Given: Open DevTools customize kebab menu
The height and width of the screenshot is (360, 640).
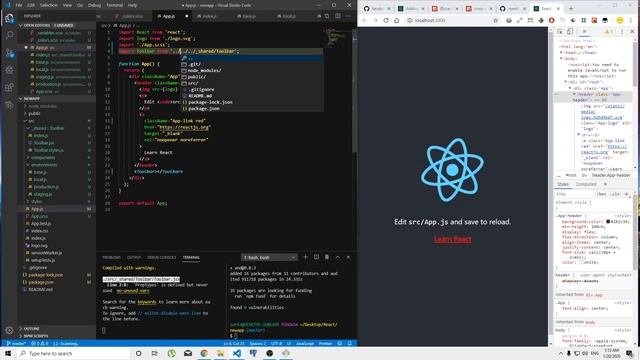Looking at the screenshot, I should tap(622, 31).
